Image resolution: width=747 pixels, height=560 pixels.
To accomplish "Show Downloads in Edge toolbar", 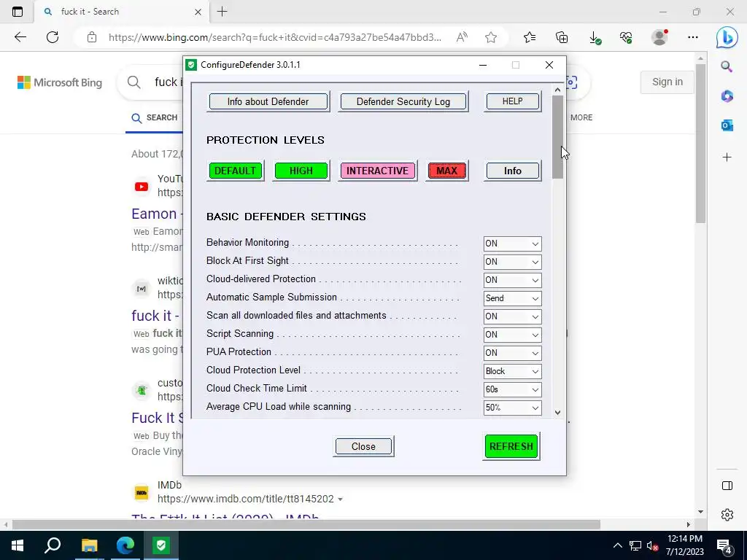I will (x=595, y=37).
